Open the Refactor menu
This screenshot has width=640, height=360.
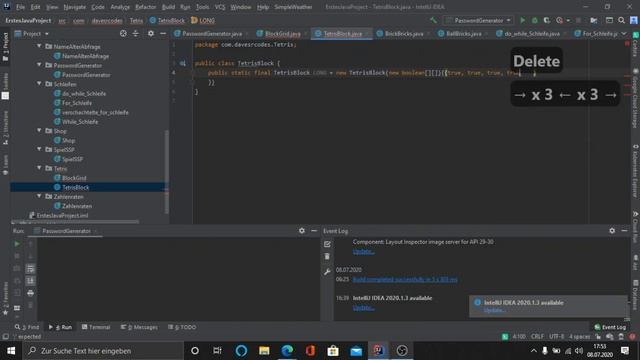[x=145, y=7]
